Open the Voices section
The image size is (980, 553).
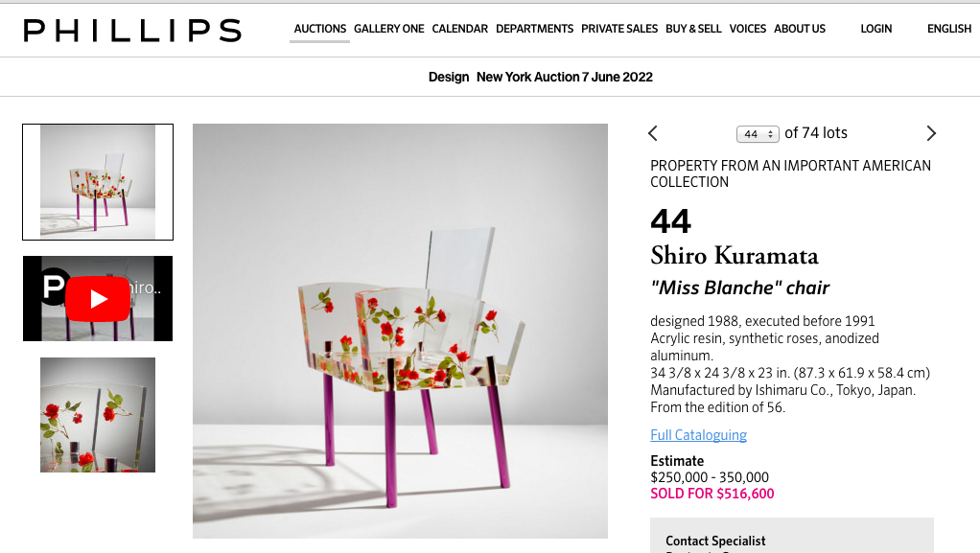pos(747,29)
